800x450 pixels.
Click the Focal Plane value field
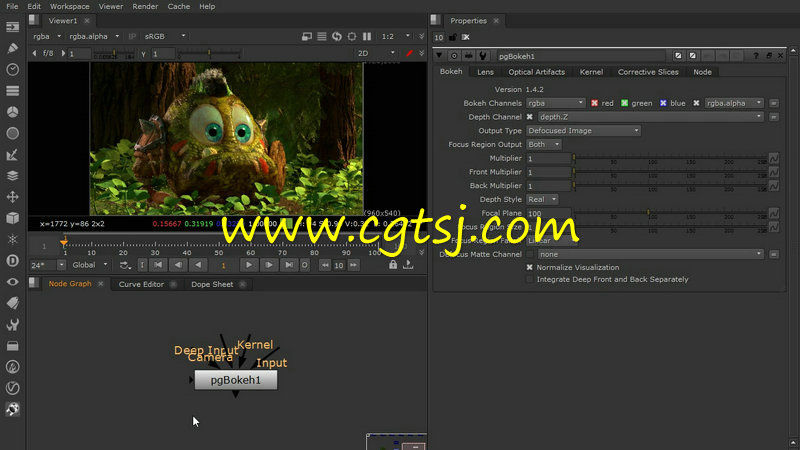tap(548, 213)
